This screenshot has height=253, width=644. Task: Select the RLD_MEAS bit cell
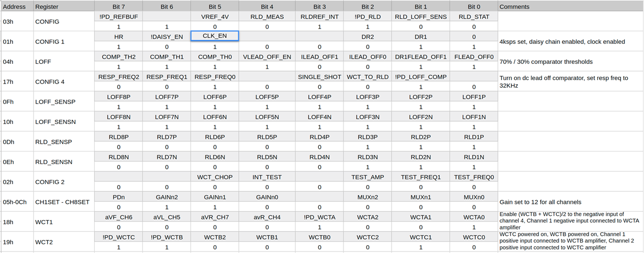click(267, 17)
